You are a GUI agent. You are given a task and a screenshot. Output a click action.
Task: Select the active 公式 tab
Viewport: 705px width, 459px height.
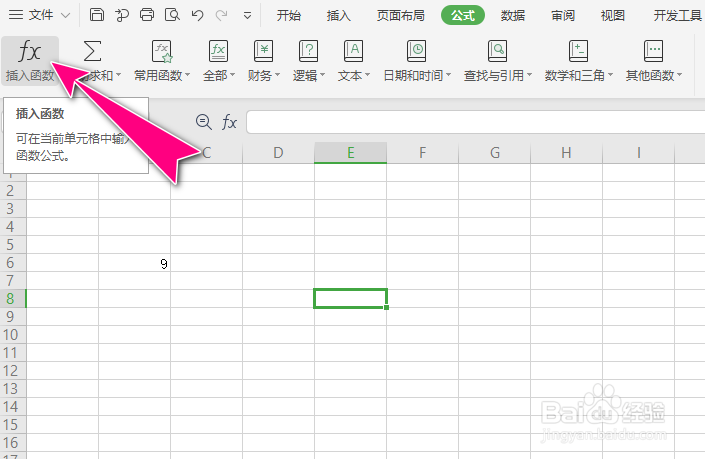point(463,16)
